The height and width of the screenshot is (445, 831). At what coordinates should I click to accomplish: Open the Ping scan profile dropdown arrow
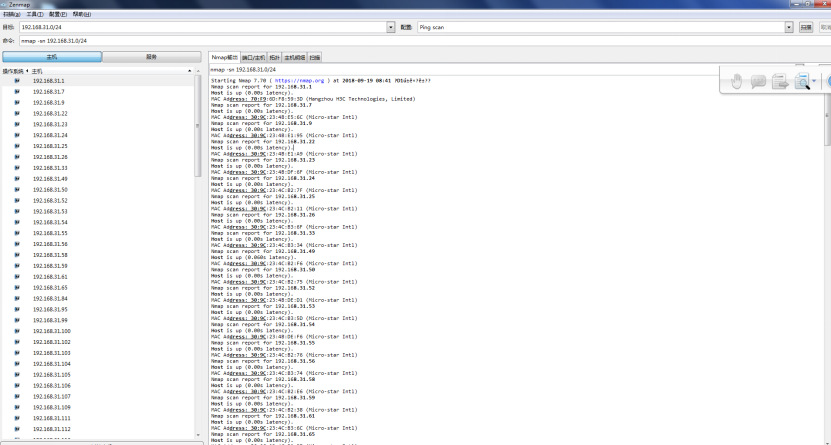coord(789,27)
